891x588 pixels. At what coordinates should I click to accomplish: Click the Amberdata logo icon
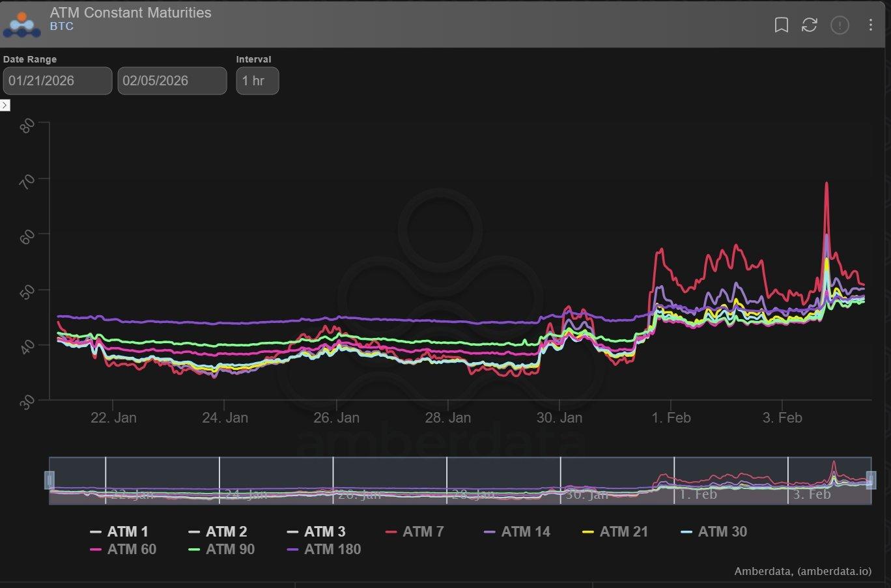tap(21, 24)
